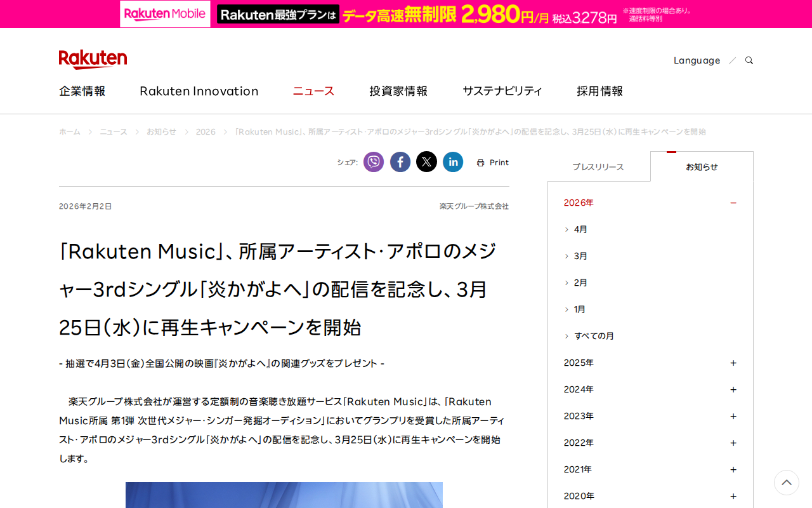This screenshot has width=812, height=508.
Task: Go to ホーム via the breadcrumb
Action: click(70, 131)
